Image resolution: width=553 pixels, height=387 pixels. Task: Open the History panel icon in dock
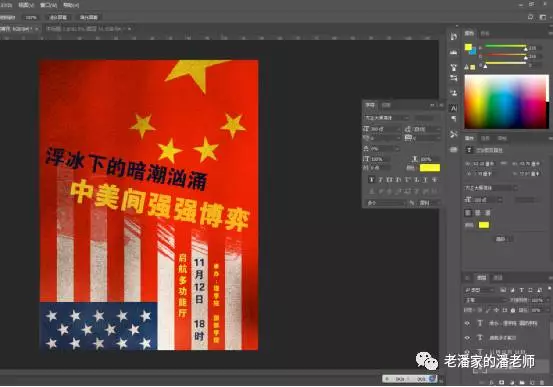pyautogui.click(x=454, y=37)
